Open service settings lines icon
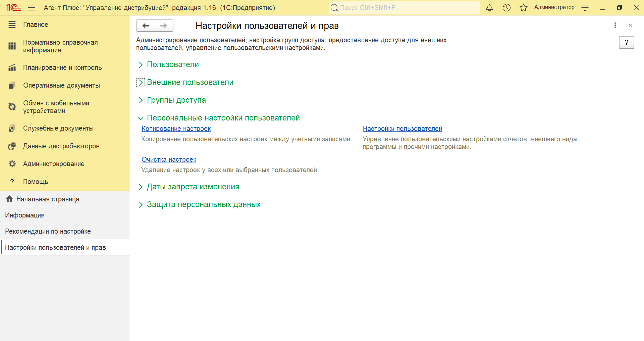644x341 pixels. [x=585, y=8]
